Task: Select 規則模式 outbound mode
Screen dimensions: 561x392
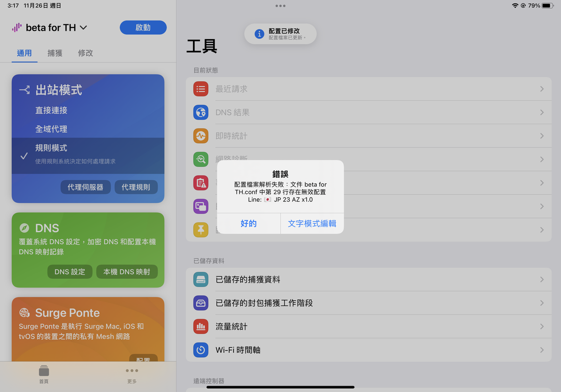Action: (88, 156)
